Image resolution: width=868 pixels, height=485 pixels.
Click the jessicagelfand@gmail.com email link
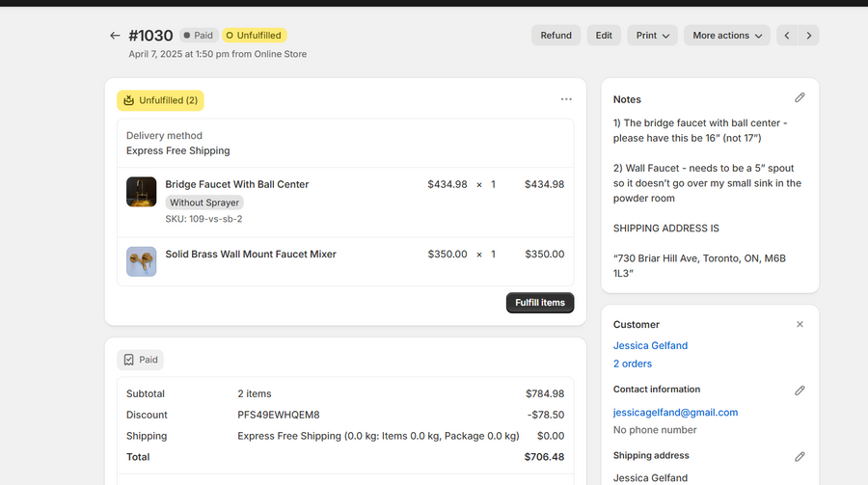tap(675, 413)
